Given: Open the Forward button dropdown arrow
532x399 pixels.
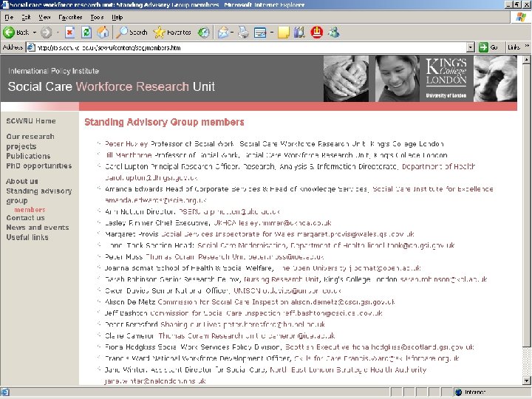Looking at the screenshot, I should [x=58, y=33].
